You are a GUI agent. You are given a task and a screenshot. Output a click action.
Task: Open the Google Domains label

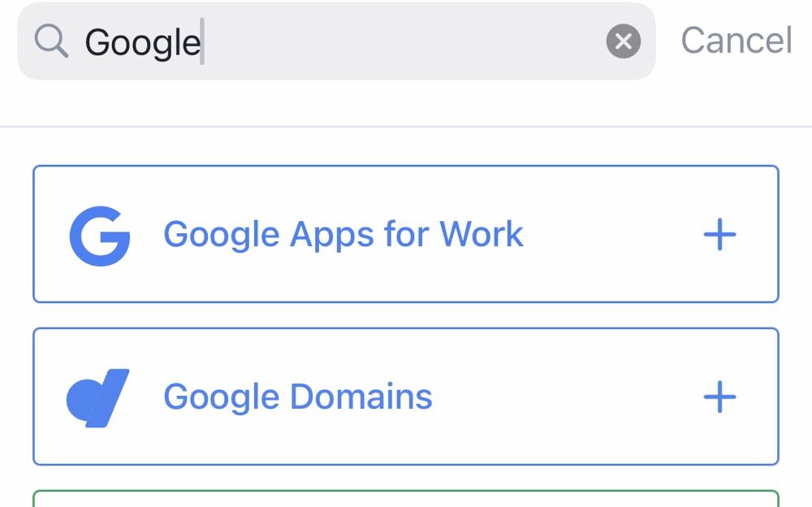point(297,397)
